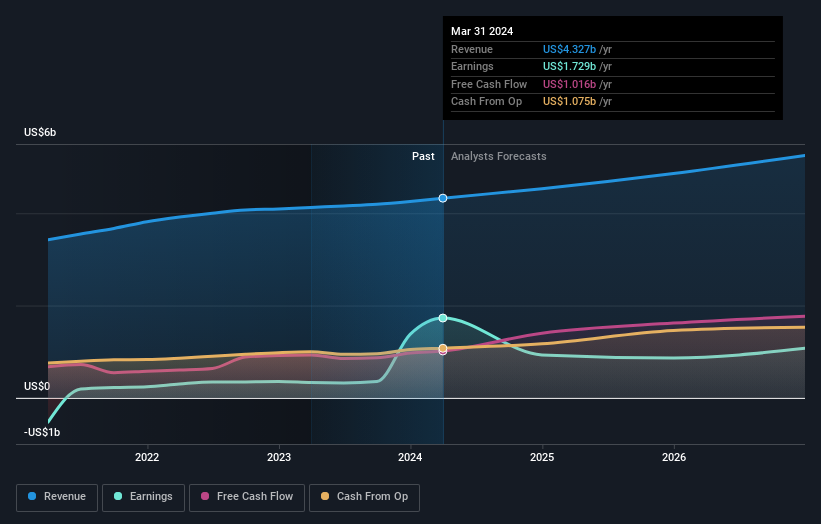The height and width of the screenshot is (524, 821).
Task: Click the US$1.016b free cash flow value
Action: (x=569, y=84)
